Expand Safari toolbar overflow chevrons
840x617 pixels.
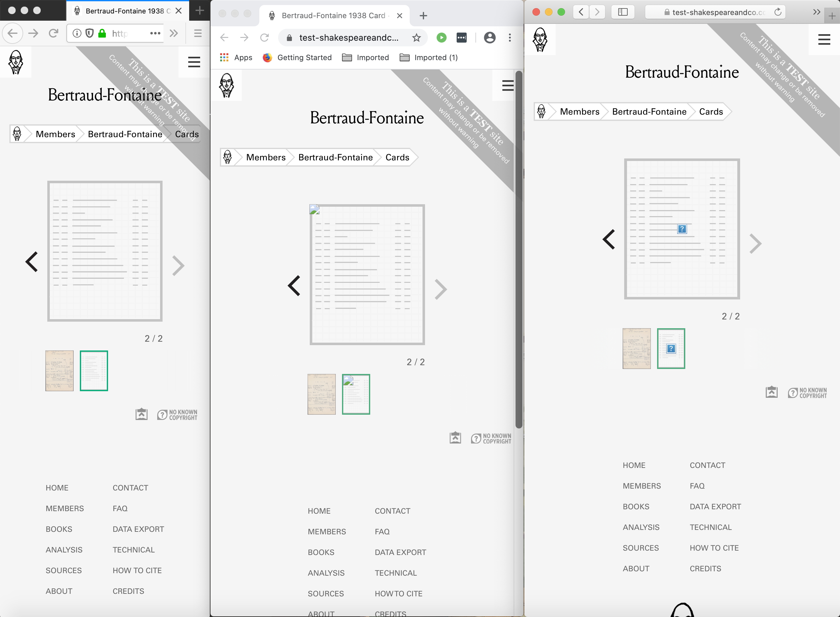[816, 12]
